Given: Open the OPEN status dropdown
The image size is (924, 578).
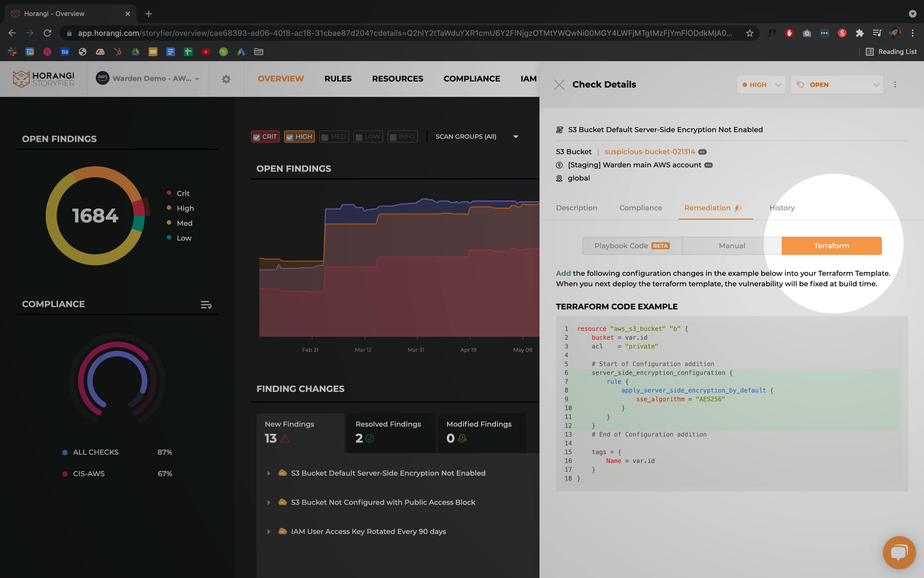Looking at the screenshot, I should point(837,84).
